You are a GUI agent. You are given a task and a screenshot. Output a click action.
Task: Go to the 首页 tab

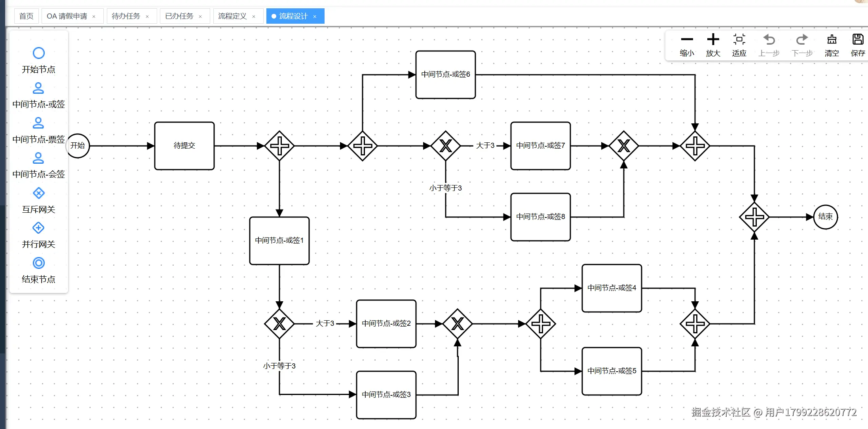(26, 16)
